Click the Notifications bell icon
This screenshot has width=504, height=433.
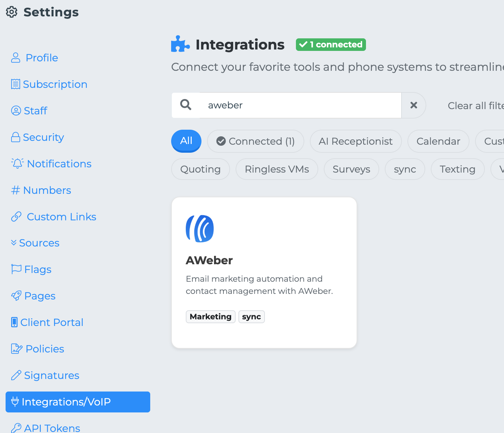tap(17, 164)
